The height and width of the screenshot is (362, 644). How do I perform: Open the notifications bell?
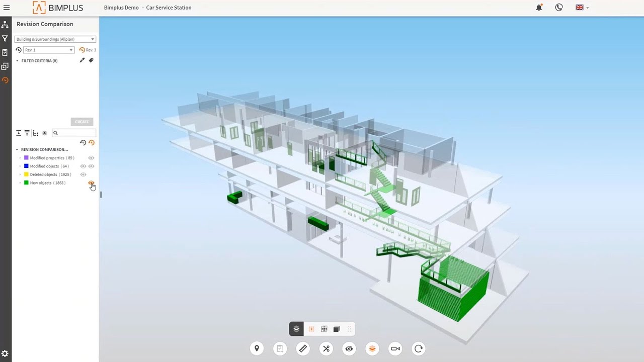click(539, 8)
